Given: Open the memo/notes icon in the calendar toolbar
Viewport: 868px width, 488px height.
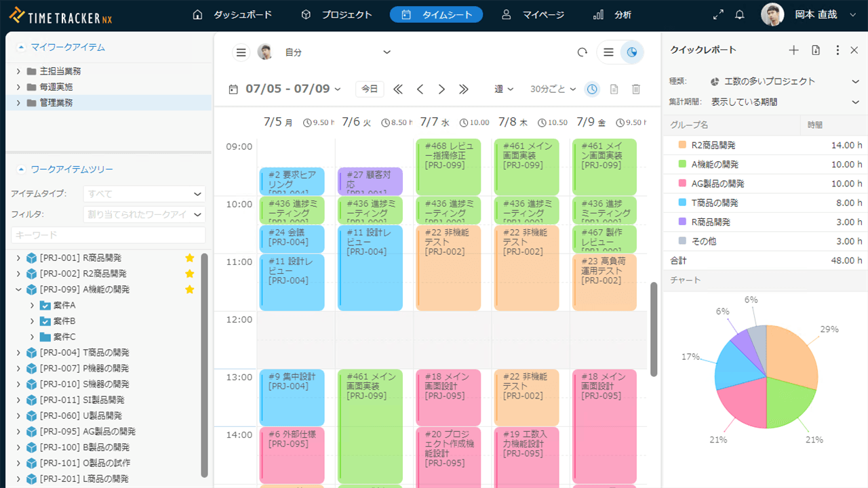Looking at the screenshot, I should tap(613, 89).
